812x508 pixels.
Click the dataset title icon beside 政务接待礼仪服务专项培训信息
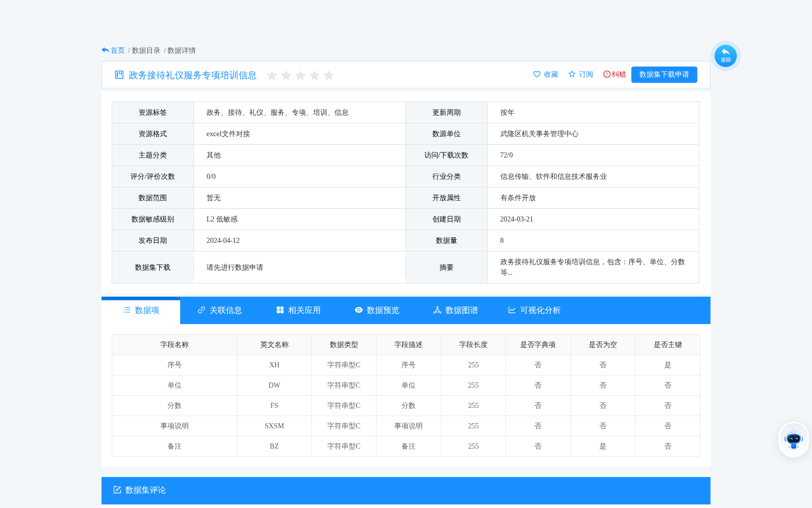tap(119, 75)
